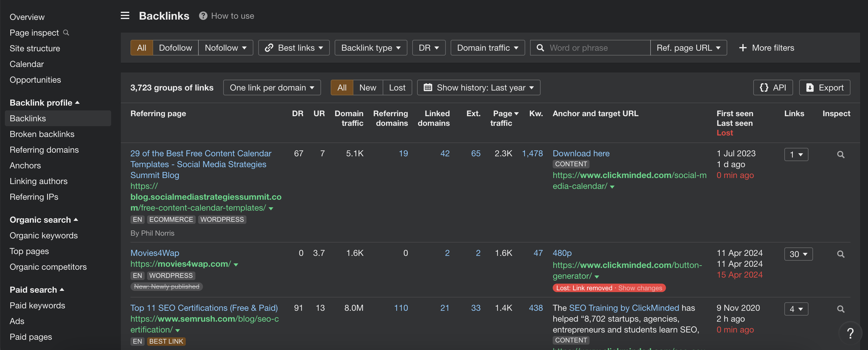Click the Export button

825,87
